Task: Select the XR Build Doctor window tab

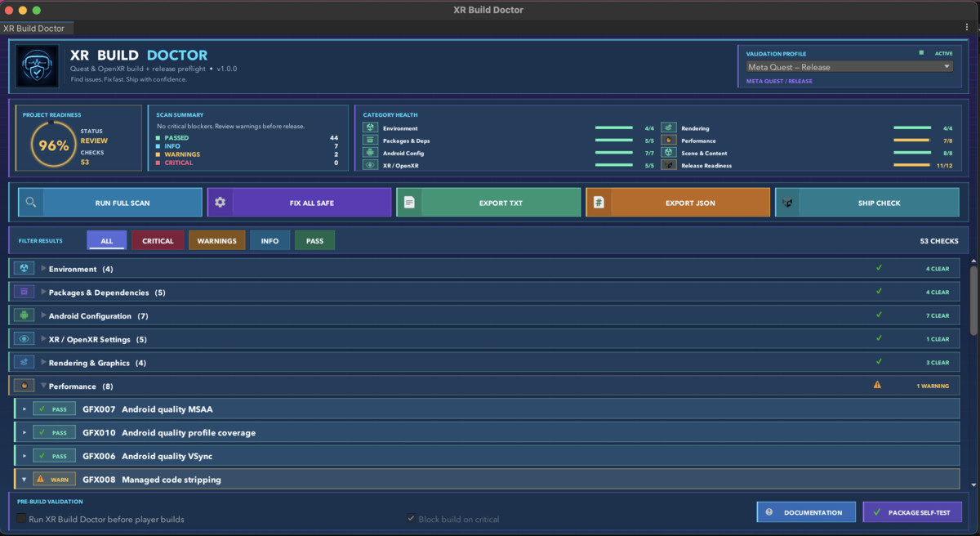Action: click(x=37, y=29)
